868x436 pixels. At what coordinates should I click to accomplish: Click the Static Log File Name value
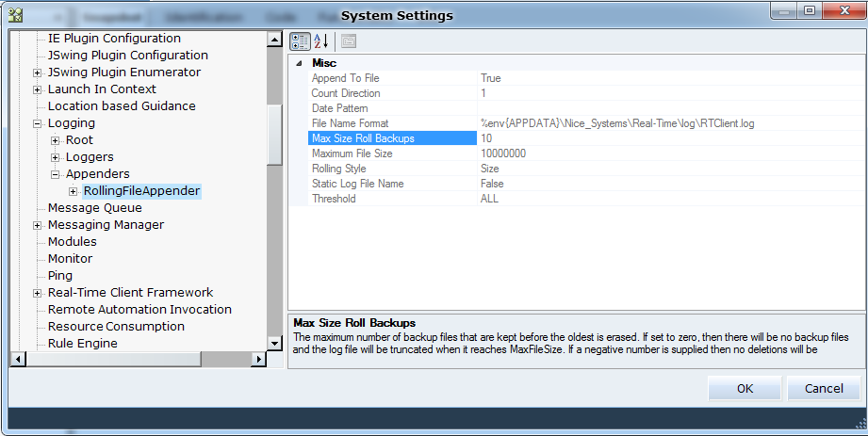[492, 184]
